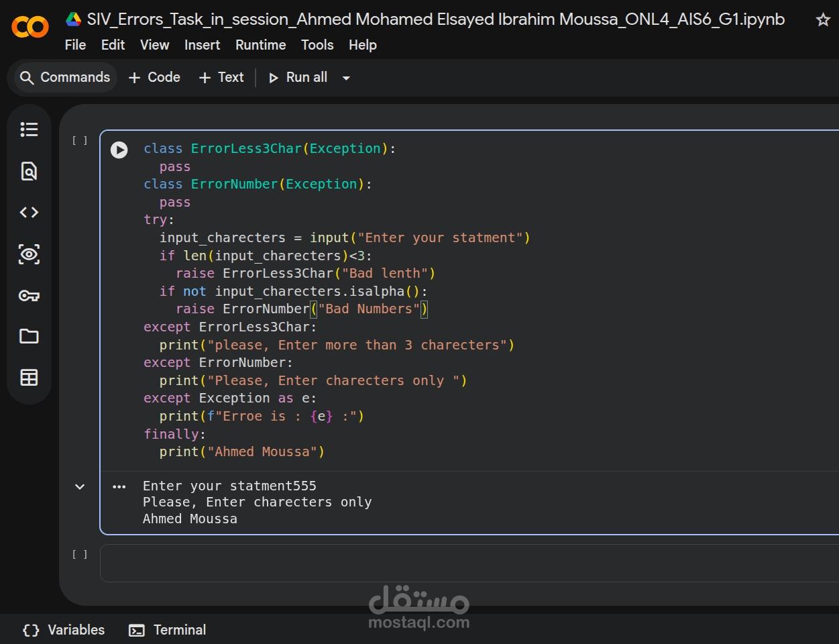Open the View menu
The width and height of the screenshot is (839, 644).
point(154,45)
